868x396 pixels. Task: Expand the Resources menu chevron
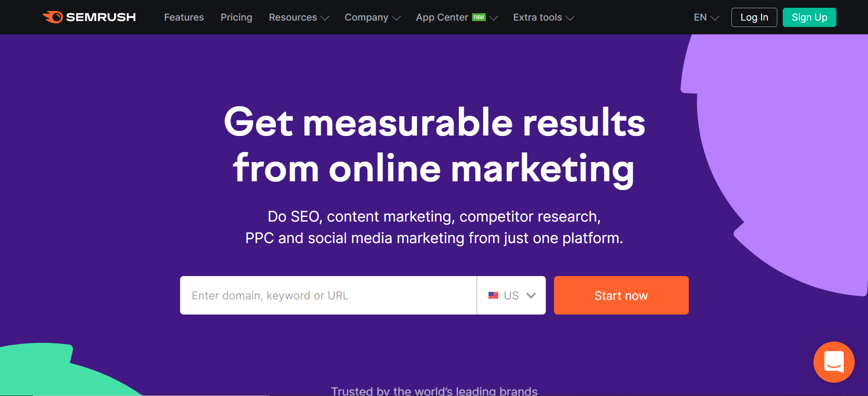pyautogui.click(x=325, y=18)
